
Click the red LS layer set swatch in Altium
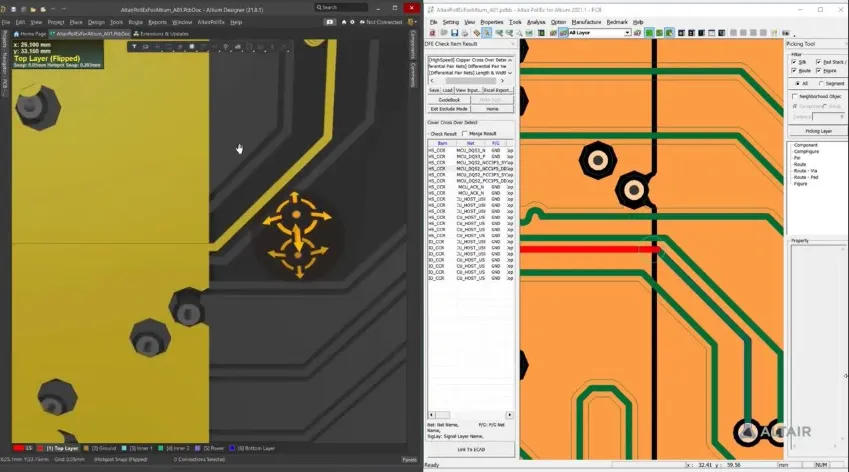(18, 448)
